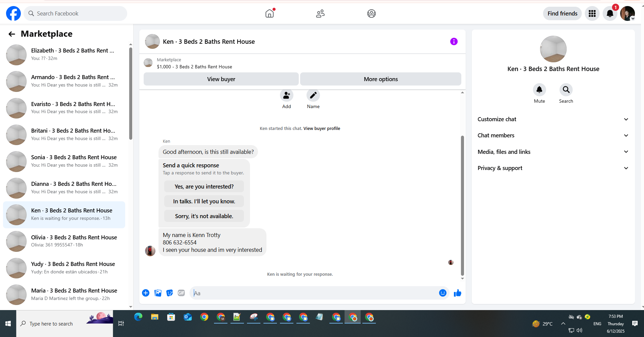Expand Media, files and links section
The width and height of the screenshot is (644, 337).
553,152
